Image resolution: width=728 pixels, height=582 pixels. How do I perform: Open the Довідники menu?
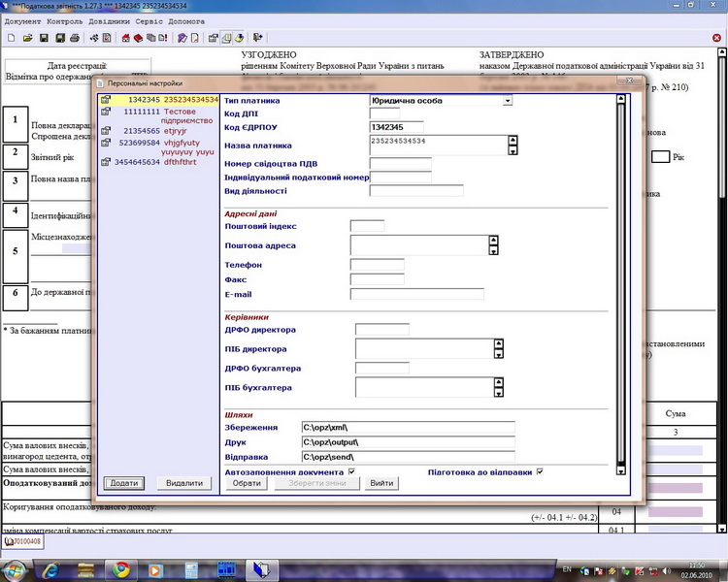coord(108,20)
